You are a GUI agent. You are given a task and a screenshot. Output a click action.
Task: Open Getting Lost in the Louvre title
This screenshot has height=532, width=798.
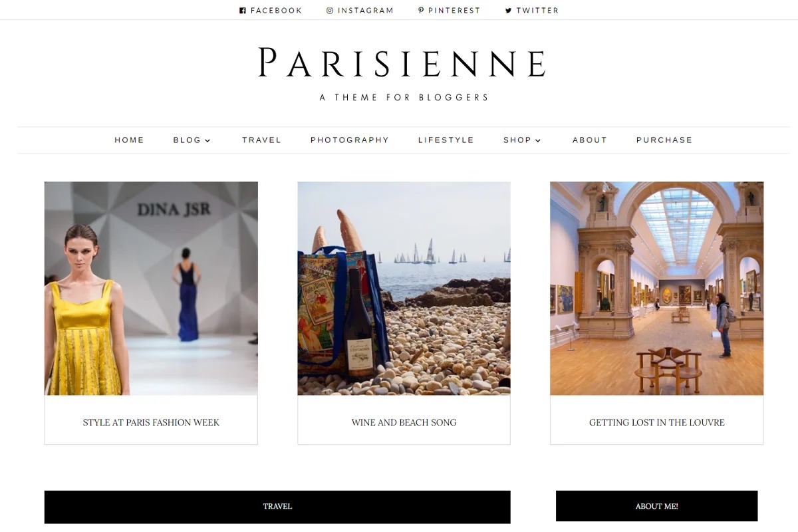pos(657,422)
